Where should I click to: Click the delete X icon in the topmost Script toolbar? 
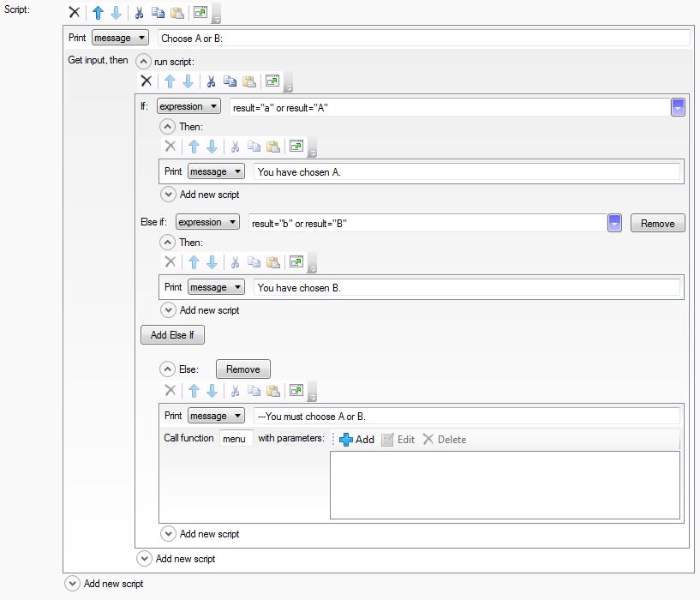click(75, 13)
